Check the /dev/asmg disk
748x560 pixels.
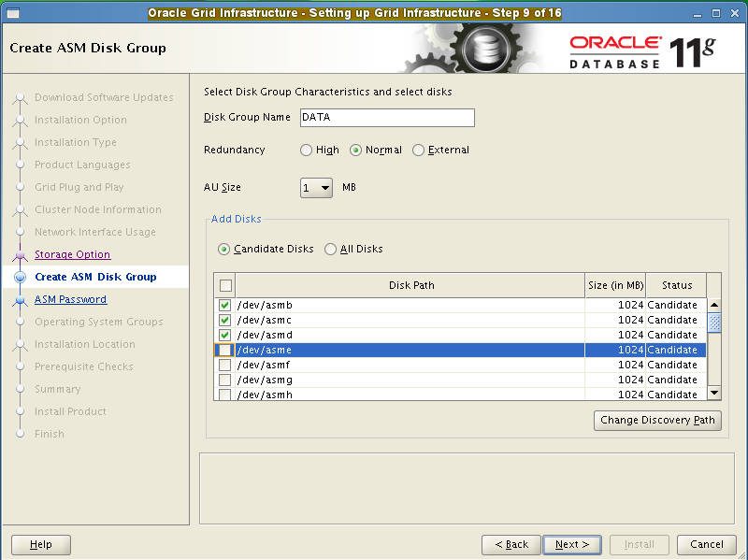click(x=227, y=380)
